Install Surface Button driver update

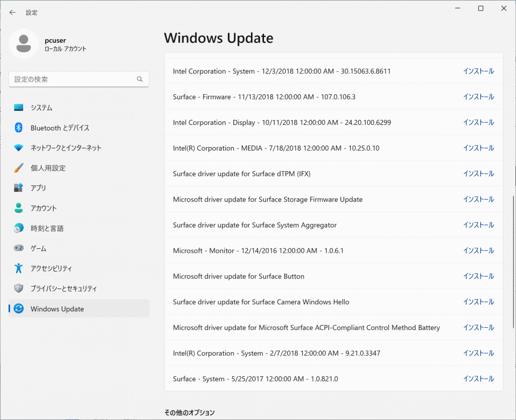[479, 276]
